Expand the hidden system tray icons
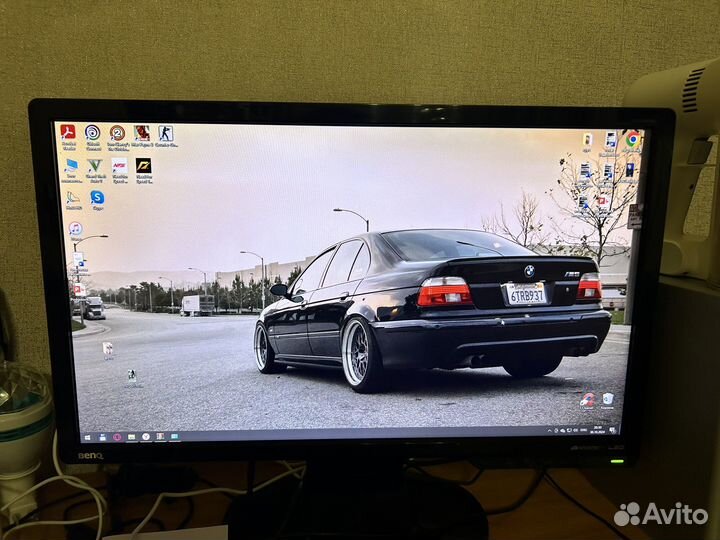 click(x=549, y=430)
